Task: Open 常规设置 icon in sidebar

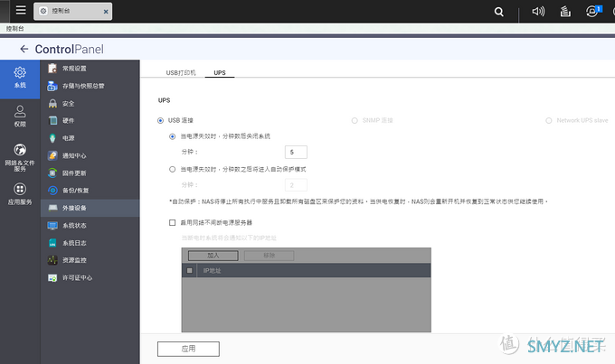Action: coord(52,68)
